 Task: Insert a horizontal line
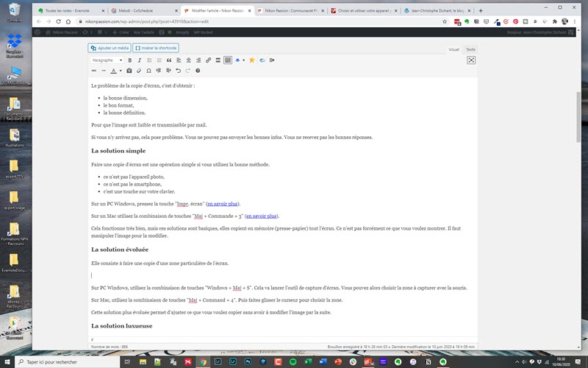pyautogui.click(x=104, y=71)
